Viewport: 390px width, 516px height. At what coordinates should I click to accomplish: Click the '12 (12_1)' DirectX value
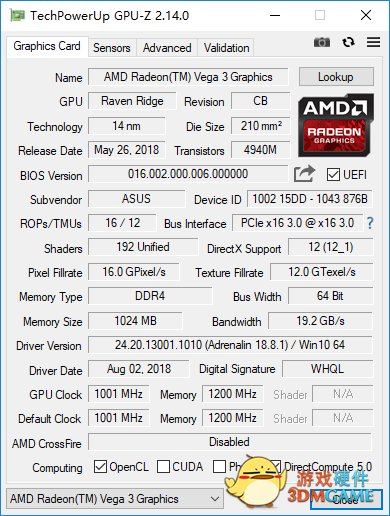(331, 247)
